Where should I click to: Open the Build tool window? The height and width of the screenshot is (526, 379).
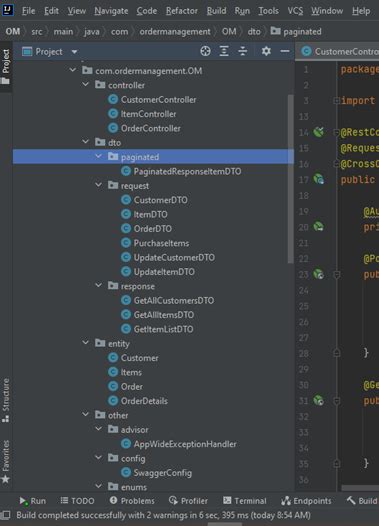[362, 501]
